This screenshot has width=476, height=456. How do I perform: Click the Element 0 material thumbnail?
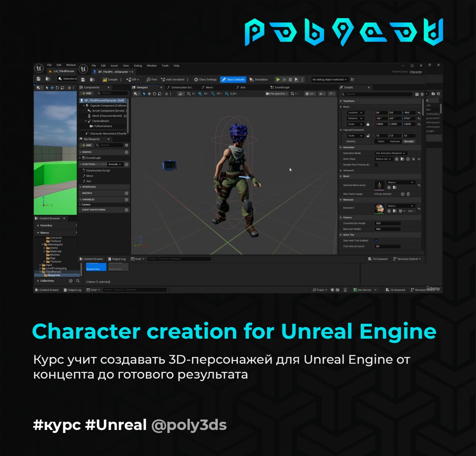tap(379, 208)
